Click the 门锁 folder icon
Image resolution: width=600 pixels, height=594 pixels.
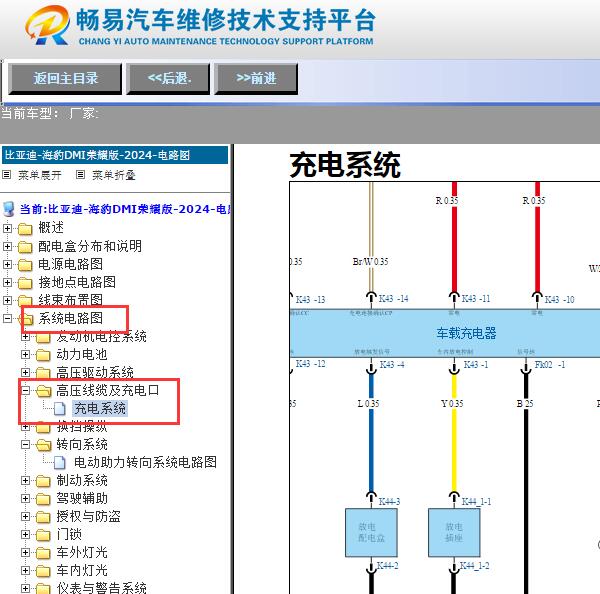[x=43, y=535]
